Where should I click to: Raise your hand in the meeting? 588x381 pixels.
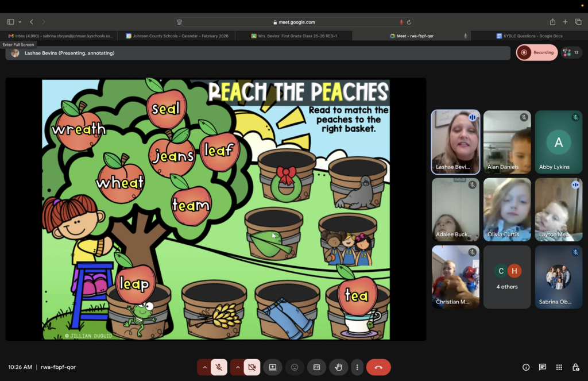338,367
